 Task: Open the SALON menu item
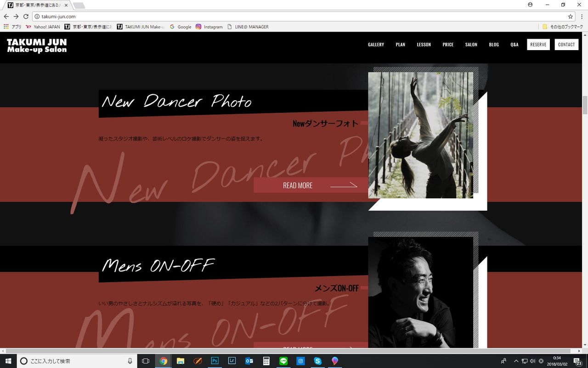(x=471, y=45)
